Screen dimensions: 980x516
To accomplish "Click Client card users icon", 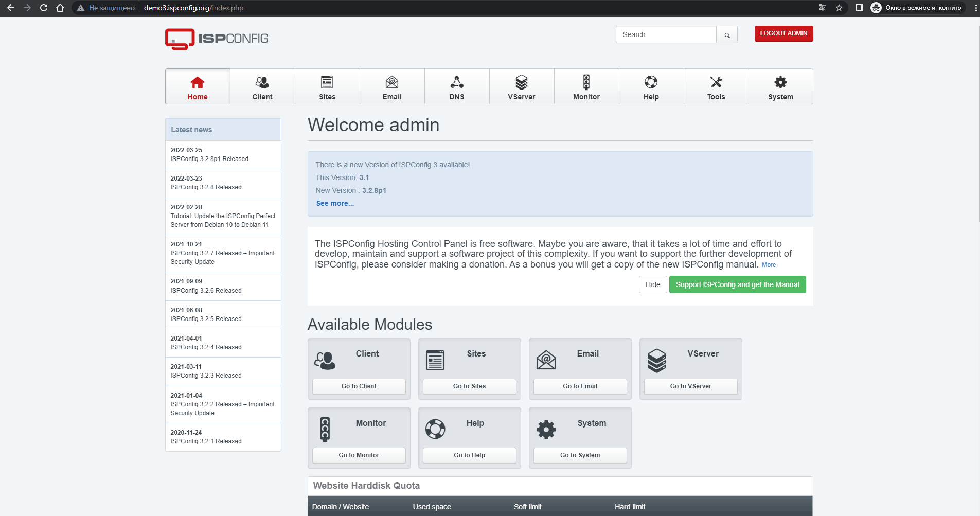I will [325, 361].
